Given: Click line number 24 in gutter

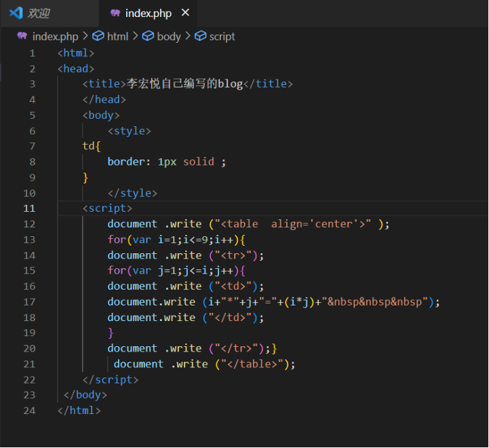Looking at the screenshot, I should pos(29,411).
